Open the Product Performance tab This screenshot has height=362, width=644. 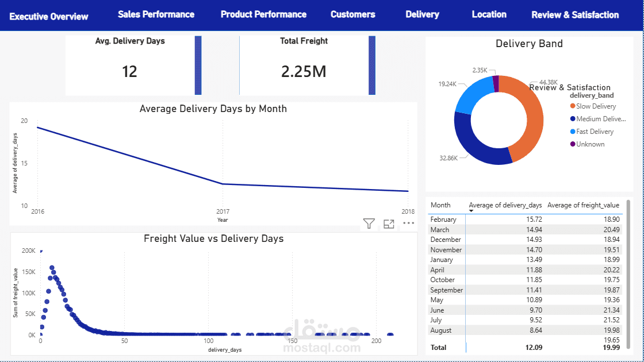[x=264, y=14]
